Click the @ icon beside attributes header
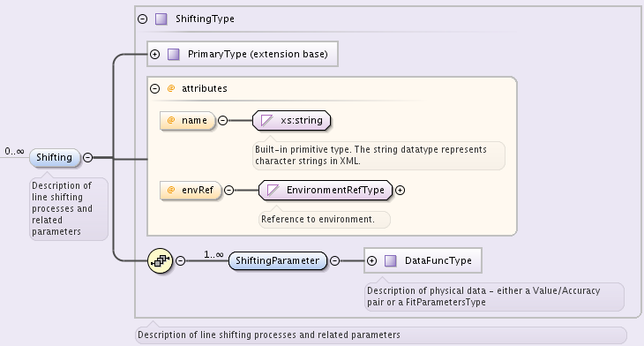 click(x=171, y=88)
